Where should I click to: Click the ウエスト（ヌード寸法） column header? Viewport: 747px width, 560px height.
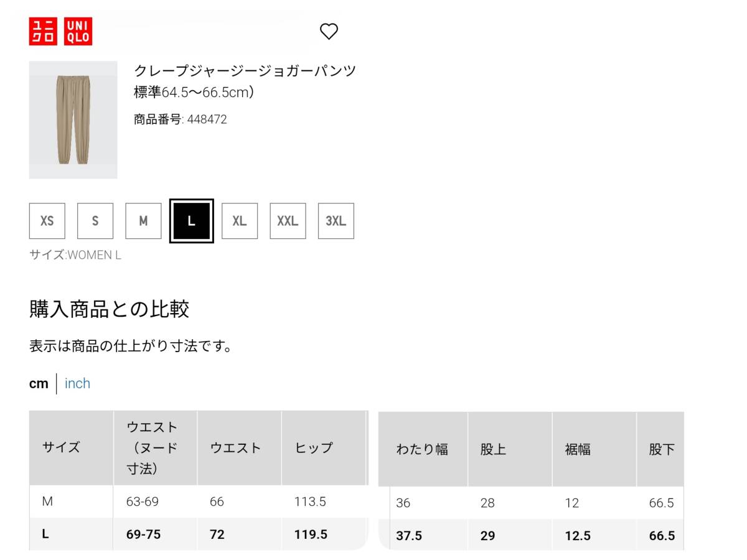tap(155, 448)
